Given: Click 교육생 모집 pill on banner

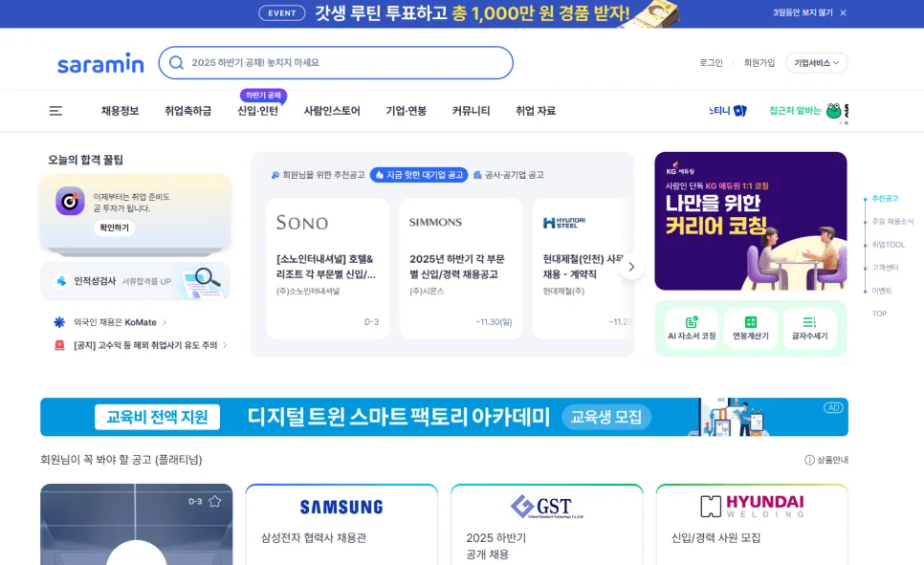Looking at the screenshot, I should coord(606,417).
